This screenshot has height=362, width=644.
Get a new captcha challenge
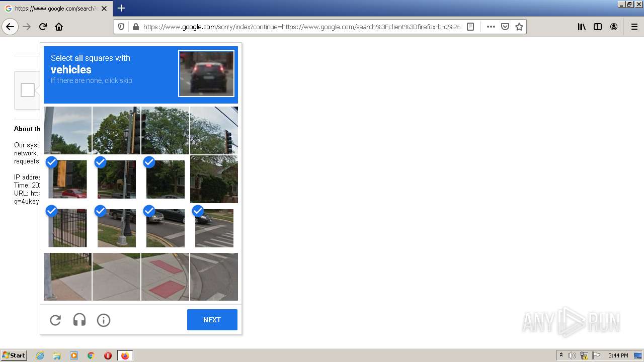[x=55, y=320]
